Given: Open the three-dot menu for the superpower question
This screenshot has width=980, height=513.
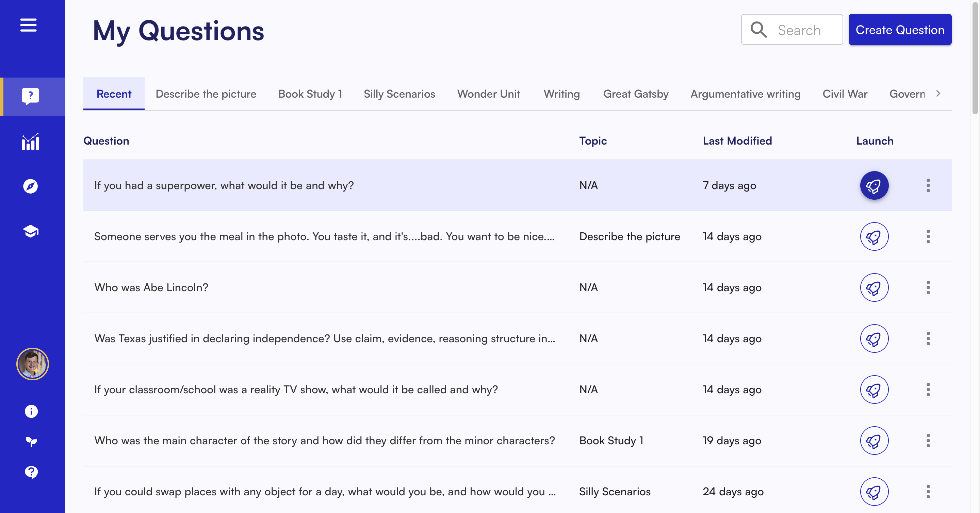Looking at the screenshot, I should (928, 186).
